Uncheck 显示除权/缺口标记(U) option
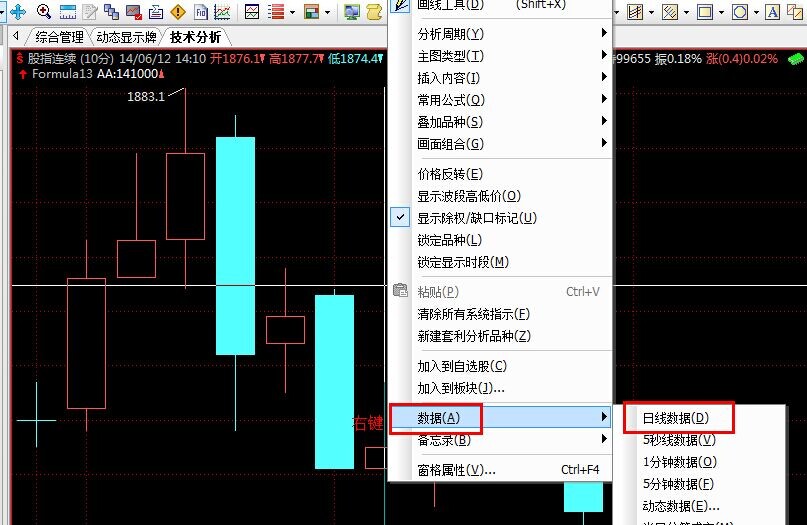Screen dimensions: 807x525 tap(501, 218)
